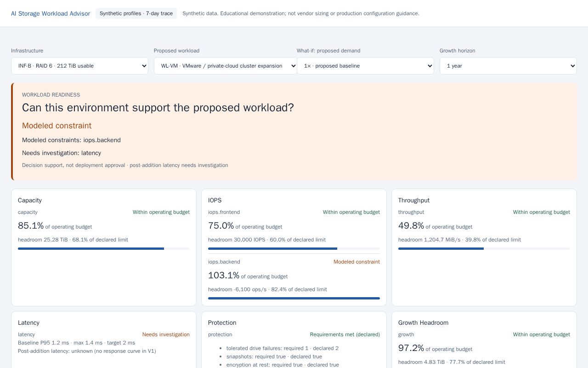
Task: Click the 75.0% iops.frontend value
Action: pyautogui.click(x=221, y=226)
